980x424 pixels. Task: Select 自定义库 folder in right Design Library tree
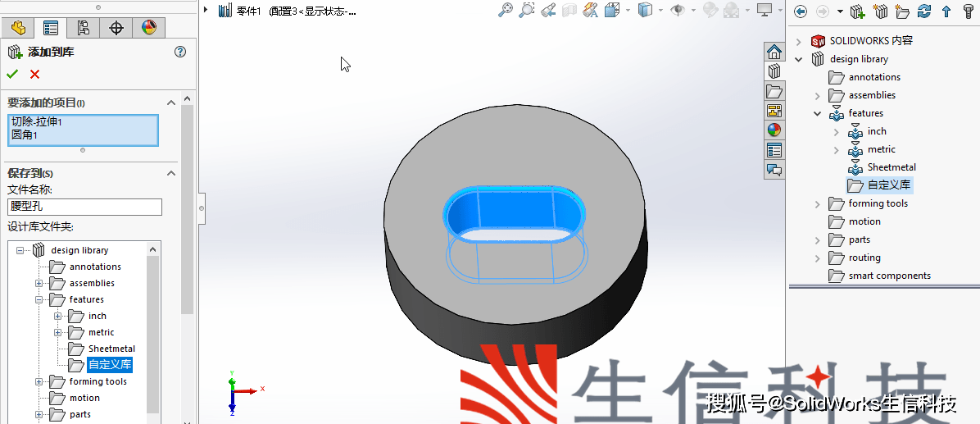(x=888, y=185)
